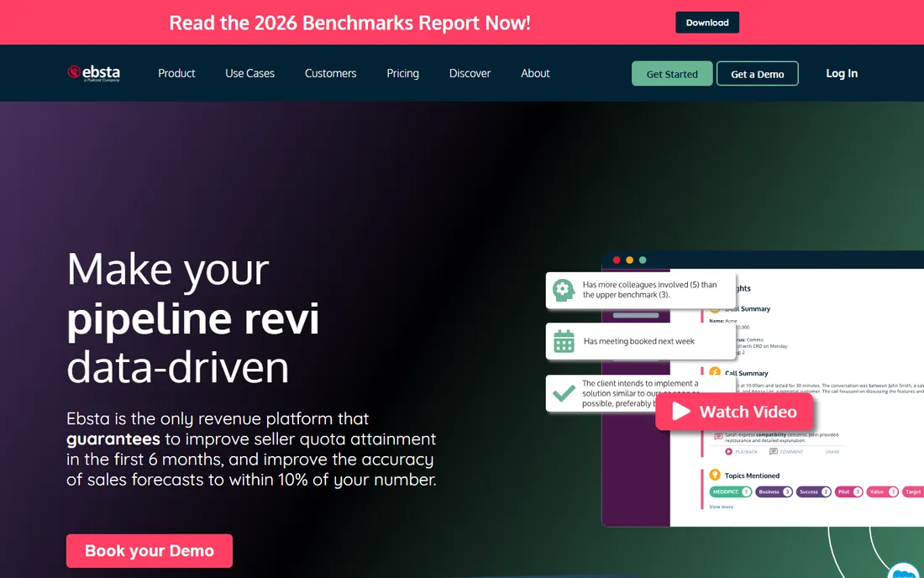
Task: Open the About menu
Action: [x=535, y=73]
